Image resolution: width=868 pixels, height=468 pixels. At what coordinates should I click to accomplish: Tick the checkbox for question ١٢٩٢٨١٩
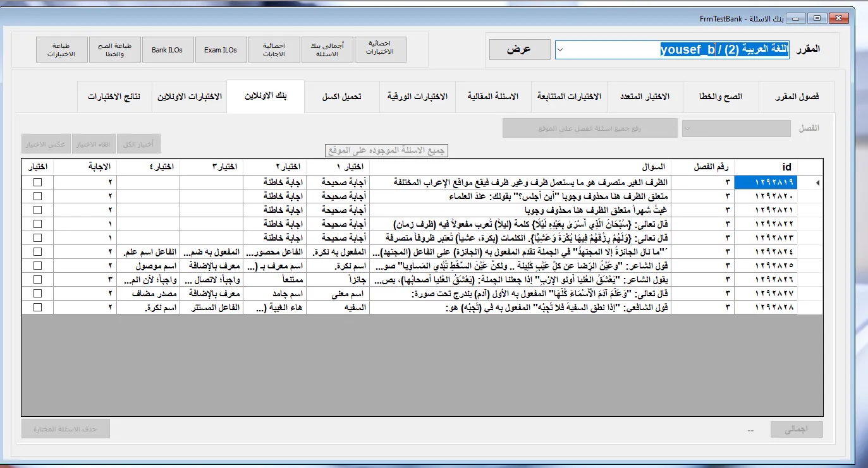(38, 182)
